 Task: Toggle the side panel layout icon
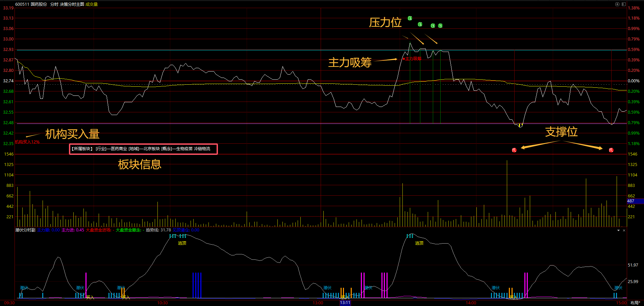(624, 4)
